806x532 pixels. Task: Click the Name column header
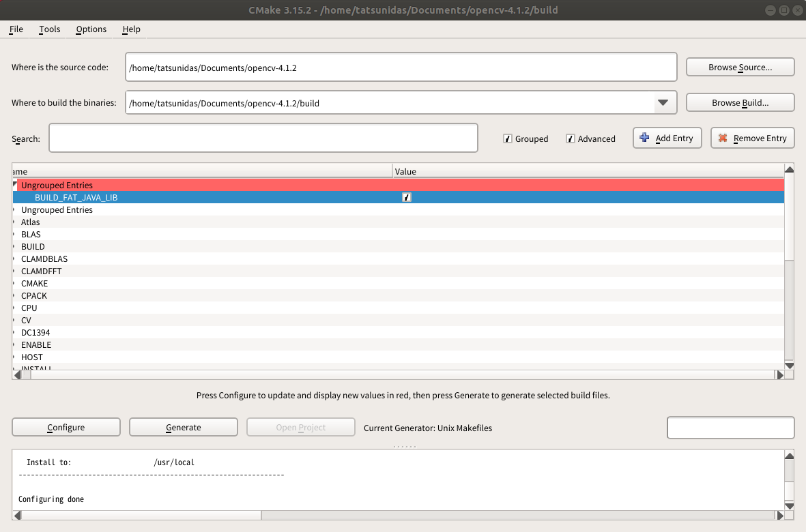tap(203, 171)
